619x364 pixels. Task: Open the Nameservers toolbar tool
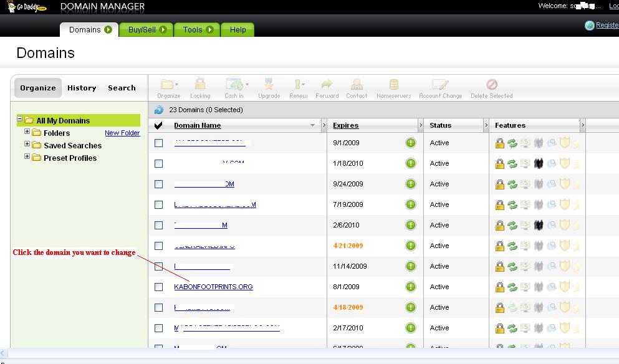(x=393, y=89)
